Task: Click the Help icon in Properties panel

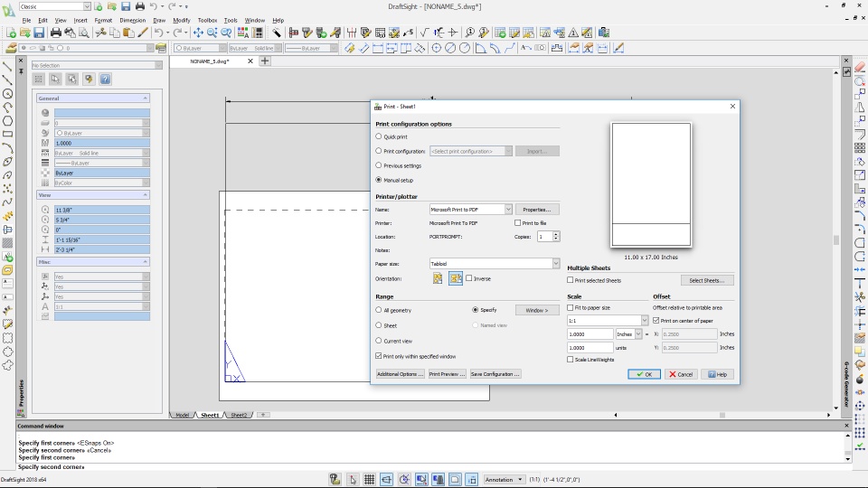Action: [105, 80]
